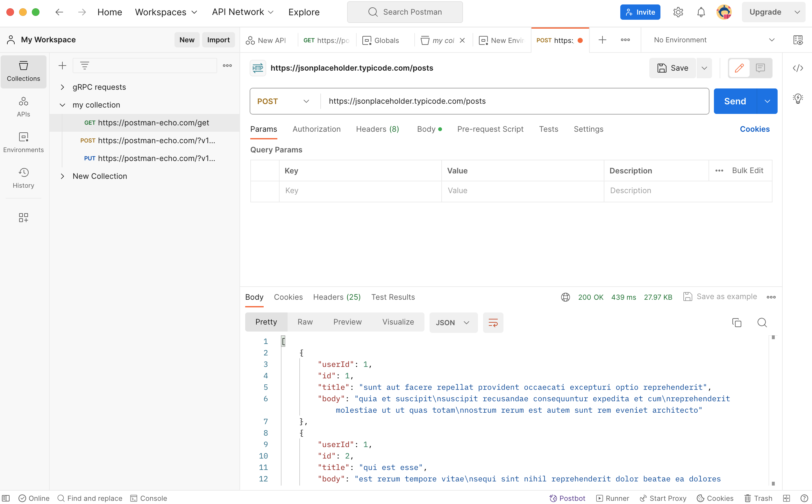Open the Tests tab
Viewport: 812px width, 504px height.
pyautogui.click(x=548, y=129)
